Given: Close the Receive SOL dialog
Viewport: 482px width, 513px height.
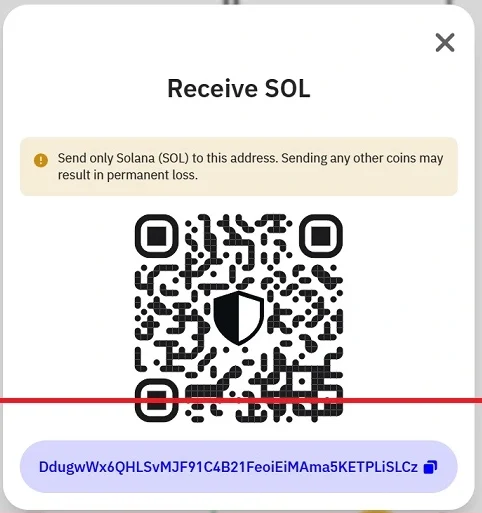Looking at the screenshot, I should click(445, 42).
